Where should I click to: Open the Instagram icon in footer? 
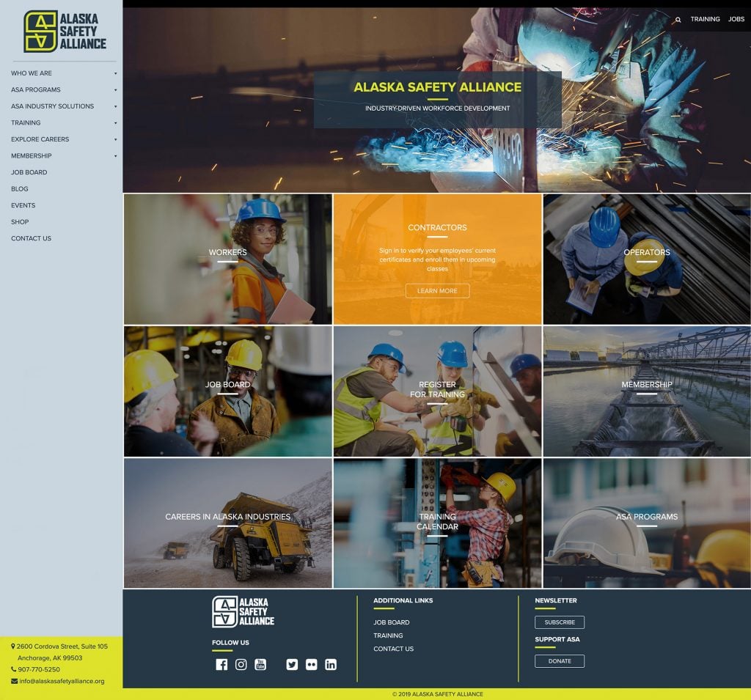[241, 665]
